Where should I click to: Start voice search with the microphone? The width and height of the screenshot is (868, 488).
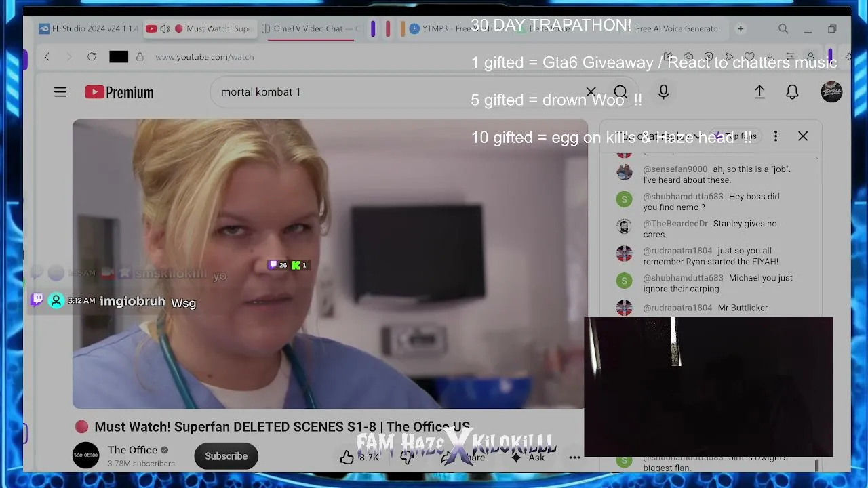click(x=663, y=92)
